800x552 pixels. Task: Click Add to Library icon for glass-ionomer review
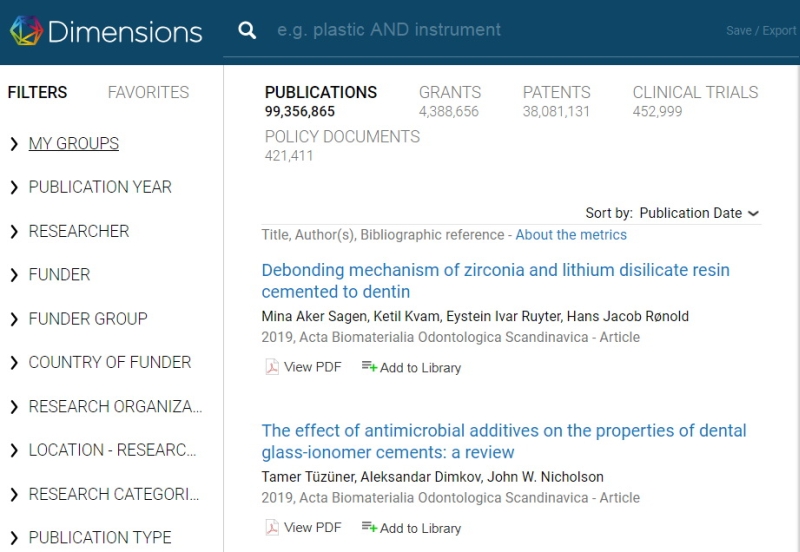click(369, 527)
